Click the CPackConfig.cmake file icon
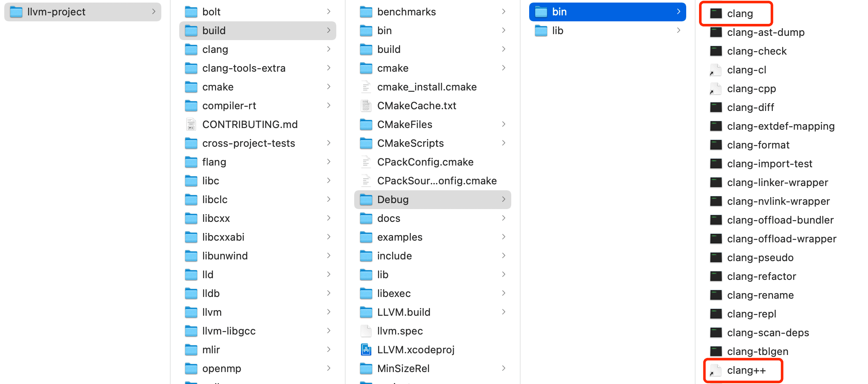The image size is (868, 384). coord(366,162)
